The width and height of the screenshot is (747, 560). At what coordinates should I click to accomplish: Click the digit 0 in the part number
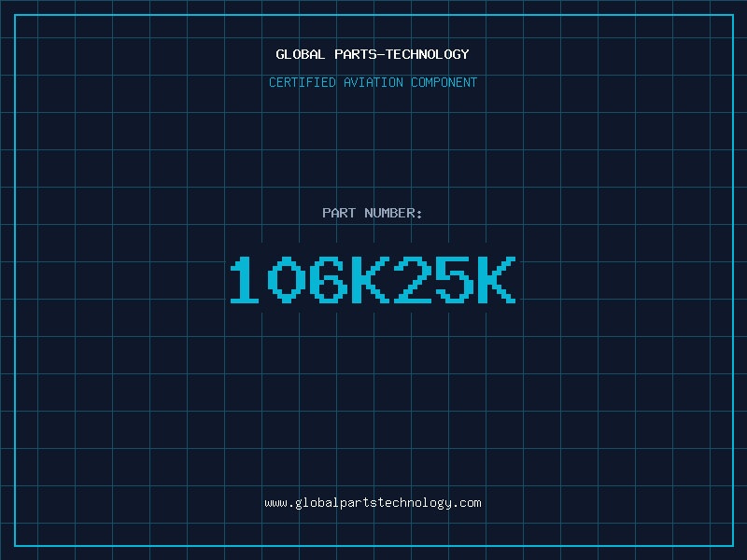pos(287,280)
